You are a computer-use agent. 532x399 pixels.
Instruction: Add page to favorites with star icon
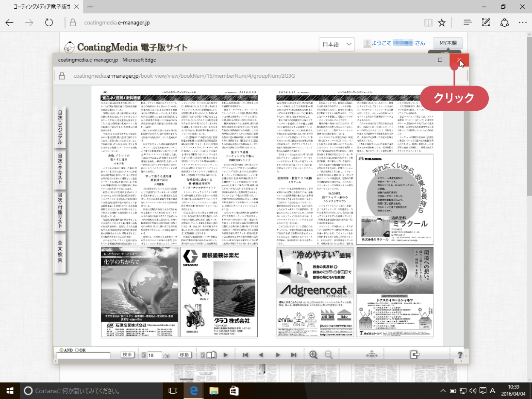point(441,22)
